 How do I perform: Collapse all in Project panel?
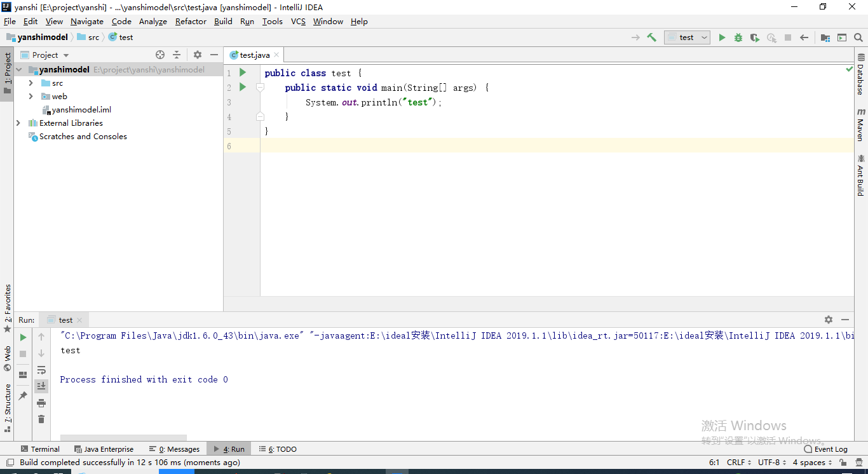[177, 55]
